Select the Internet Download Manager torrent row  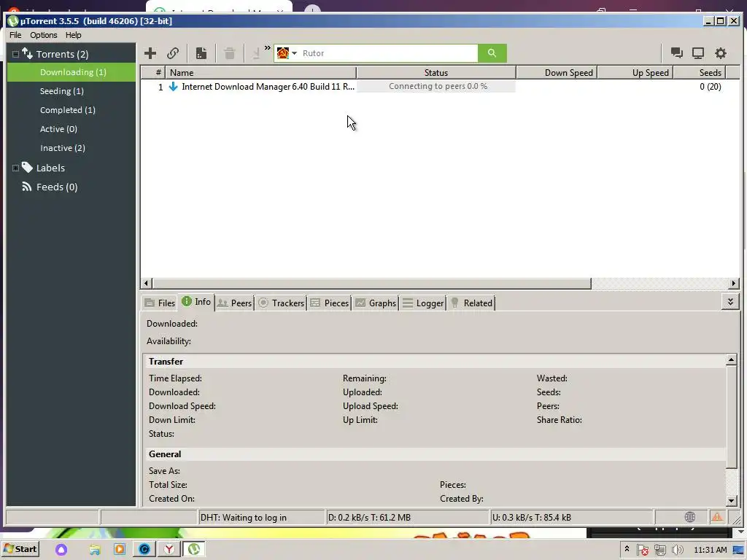(440, 87)
